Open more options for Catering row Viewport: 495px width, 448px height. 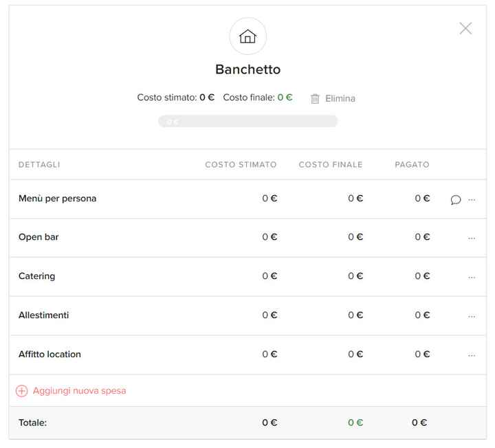tap(472, 278)
